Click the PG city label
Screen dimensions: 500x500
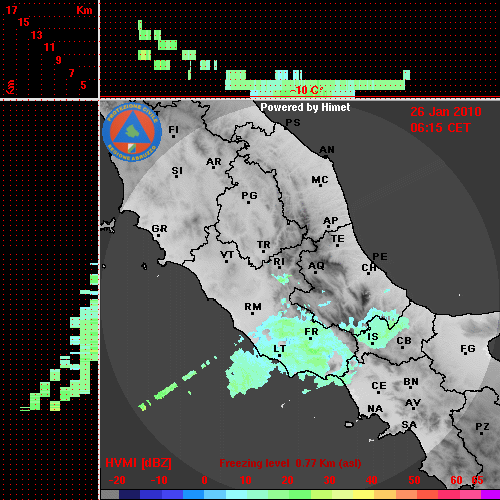coord(249,196)
